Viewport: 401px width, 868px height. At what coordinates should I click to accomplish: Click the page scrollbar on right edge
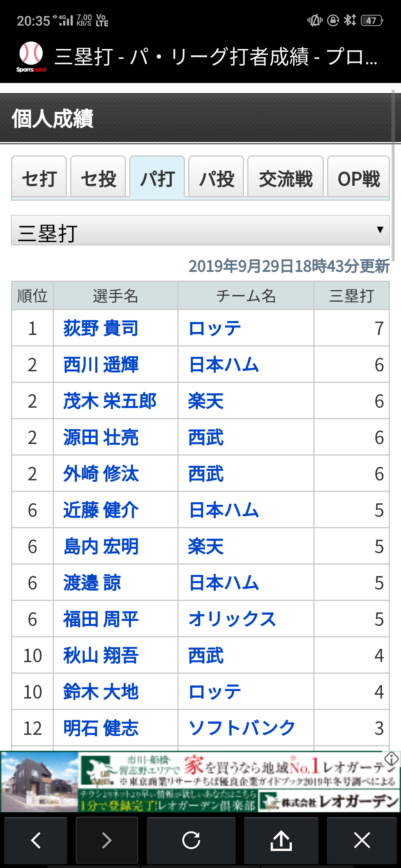click(393, 175)
